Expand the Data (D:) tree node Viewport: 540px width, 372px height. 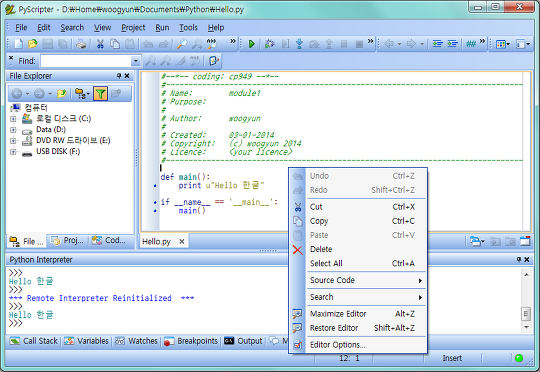pos(13,130)
